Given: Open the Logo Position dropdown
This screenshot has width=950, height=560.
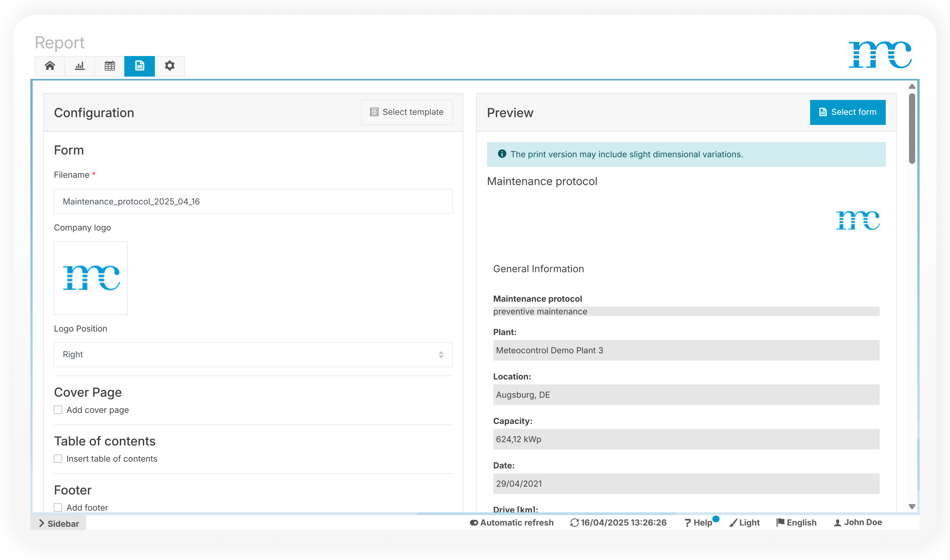Looking at the screenshot, I should [x=253, y=354].
